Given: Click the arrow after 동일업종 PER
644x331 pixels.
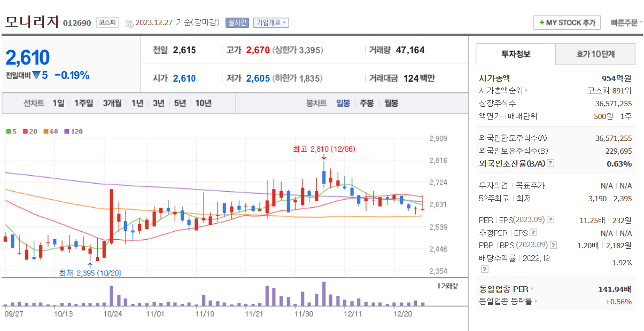Looking at the screenshot, I should coord(532,289).
